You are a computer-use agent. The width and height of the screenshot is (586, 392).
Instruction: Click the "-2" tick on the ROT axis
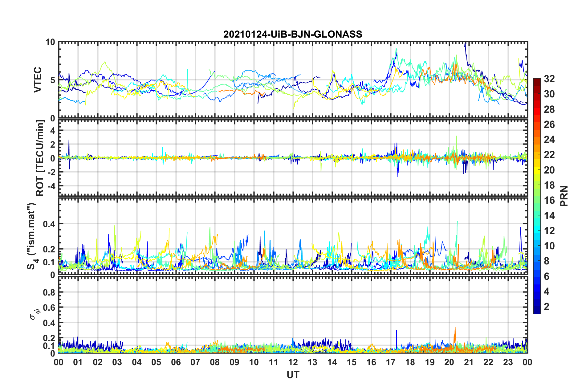51,172
